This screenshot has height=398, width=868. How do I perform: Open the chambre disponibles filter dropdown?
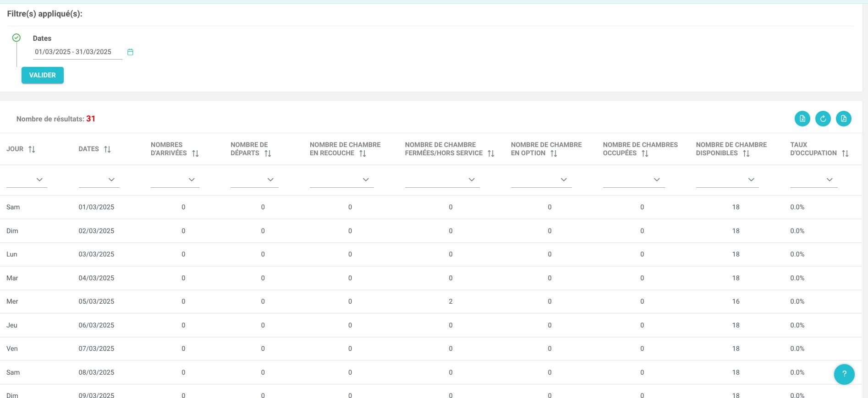click(x=727, y=180)
